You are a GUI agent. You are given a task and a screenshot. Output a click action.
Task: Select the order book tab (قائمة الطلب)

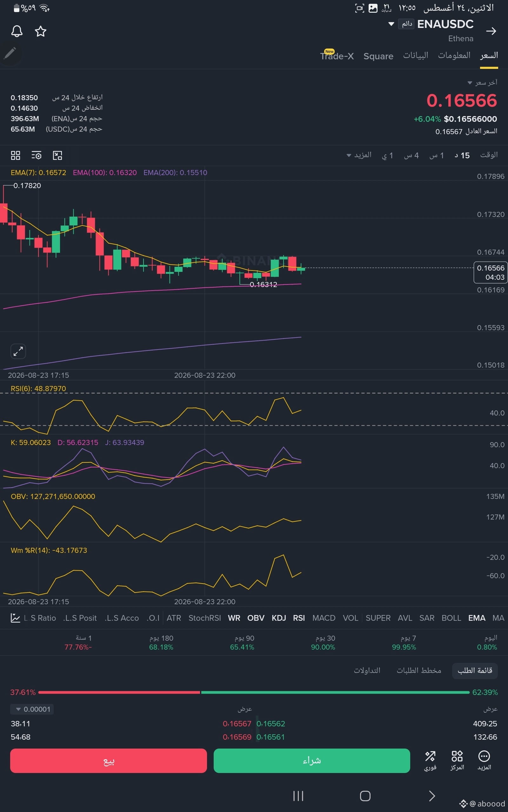click(475, 671)
